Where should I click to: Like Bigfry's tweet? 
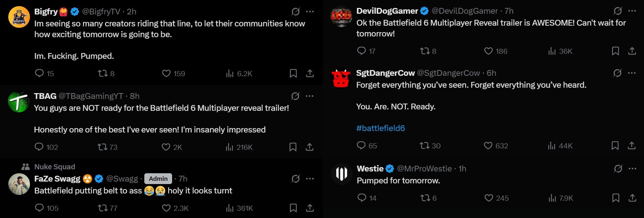coord(166,74)
